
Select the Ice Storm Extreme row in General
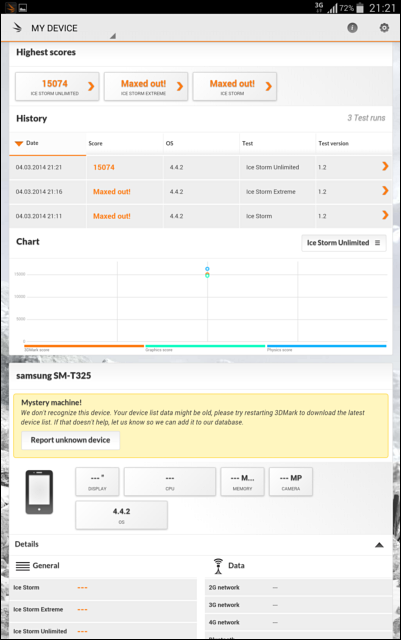[103, 609]
